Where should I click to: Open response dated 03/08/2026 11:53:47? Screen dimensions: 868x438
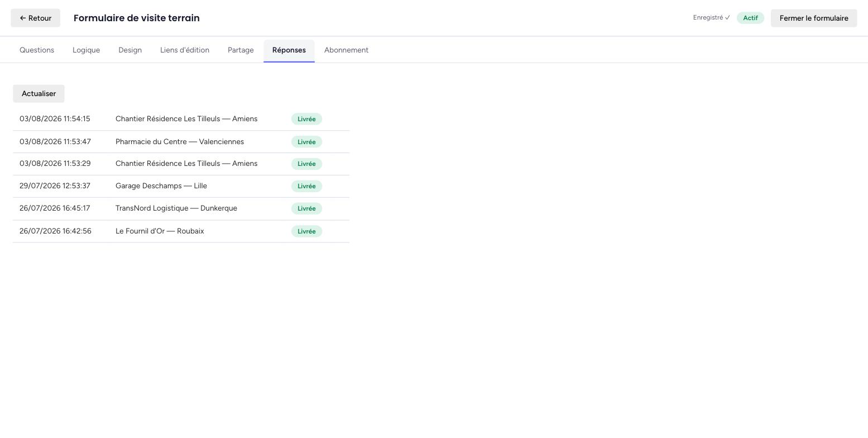[x=181, y=142]
